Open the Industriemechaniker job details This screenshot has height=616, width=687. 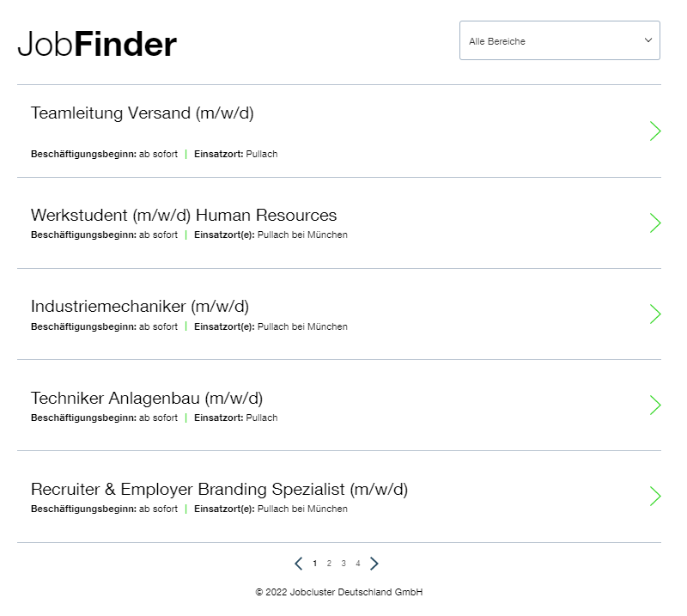point(139,306)
